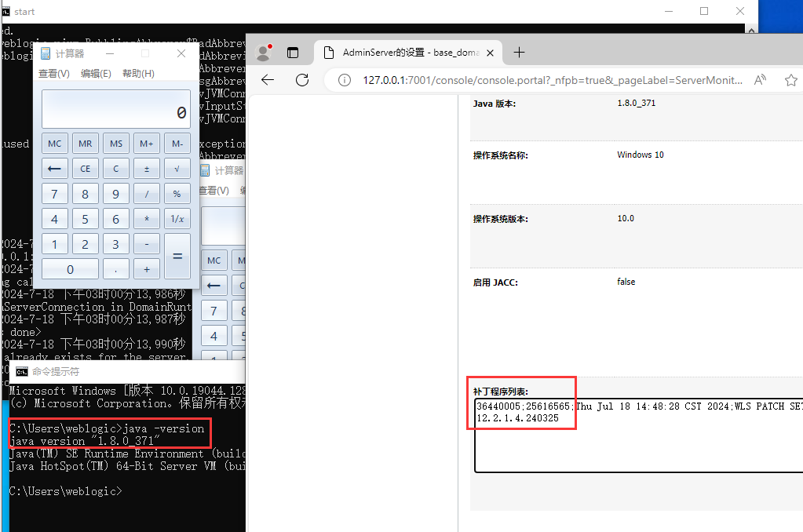Click 启用 JACC value false

coord(626,282)
